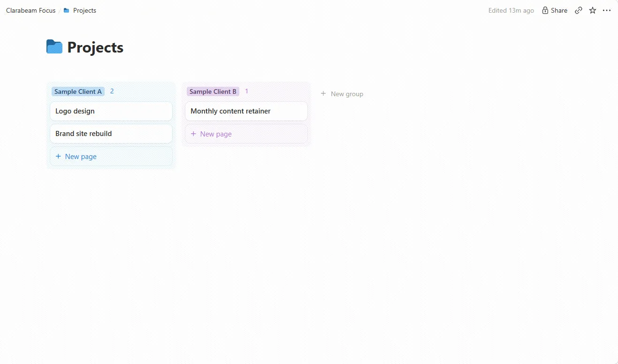Copy the page link via chain icon
618x364 pixels.
click(x=579, y=10)
